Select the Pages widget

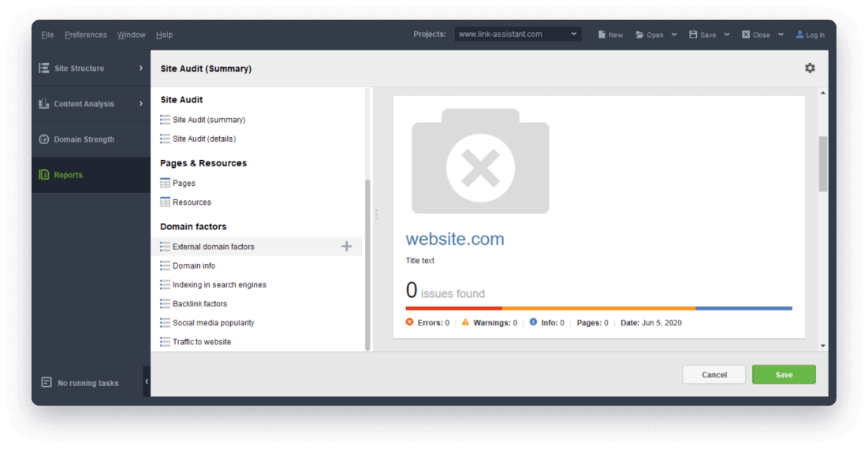tap(256, 183)
